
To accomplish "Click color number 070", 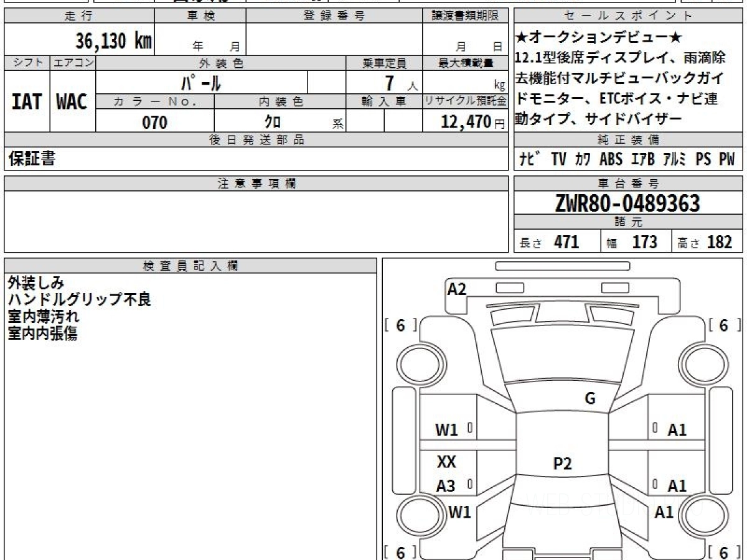I will tap(155, 122).
